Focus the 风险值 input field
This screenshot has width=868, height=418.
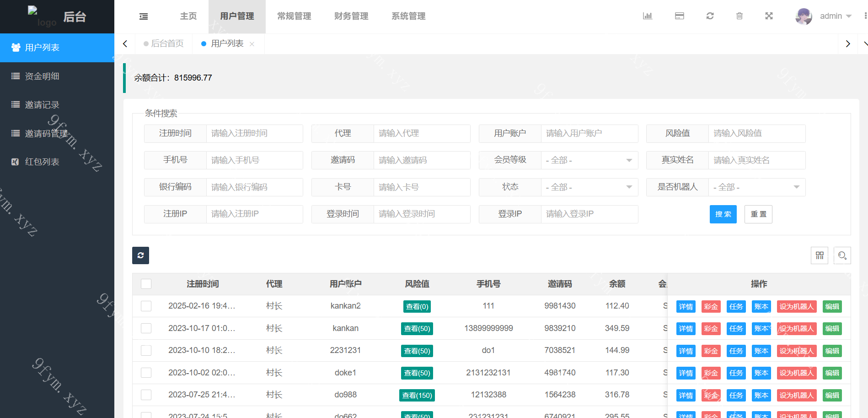pos(757,134)
